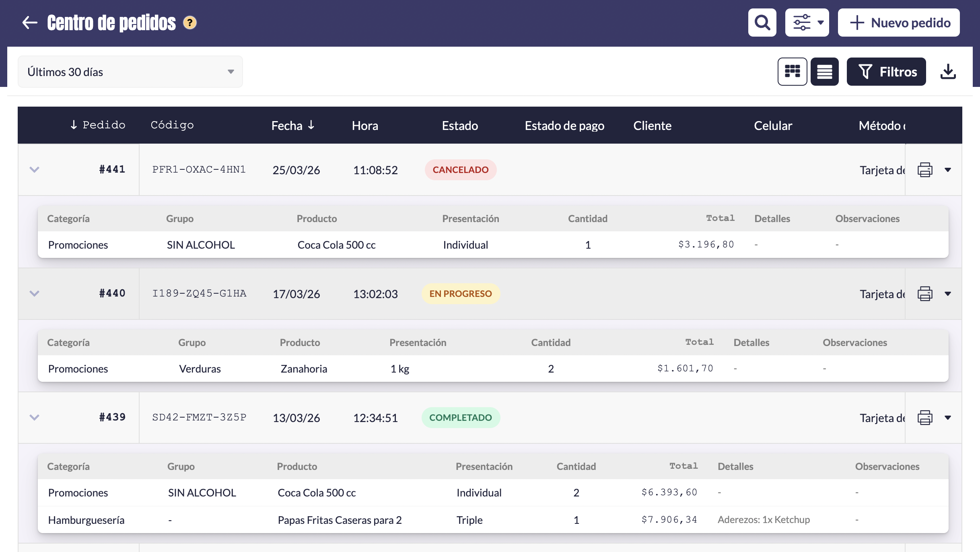Open the Últimos 30 días dropdown

click(130, 72)
